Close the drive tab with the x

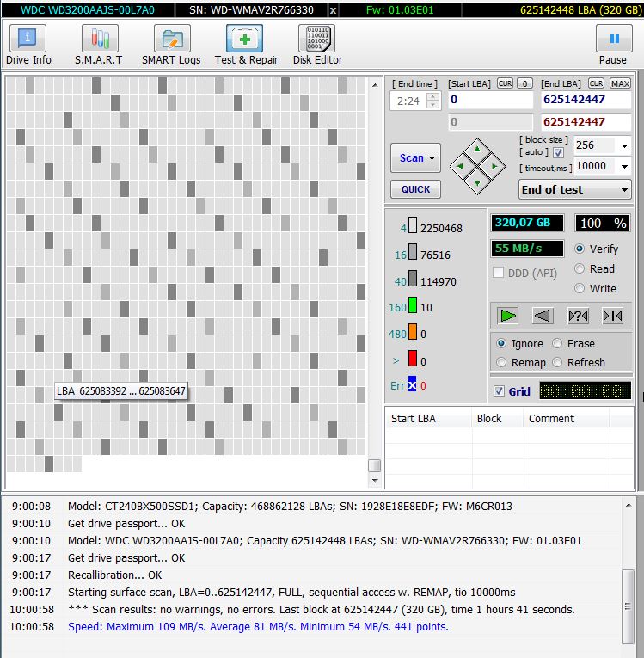tap(333, 10)
